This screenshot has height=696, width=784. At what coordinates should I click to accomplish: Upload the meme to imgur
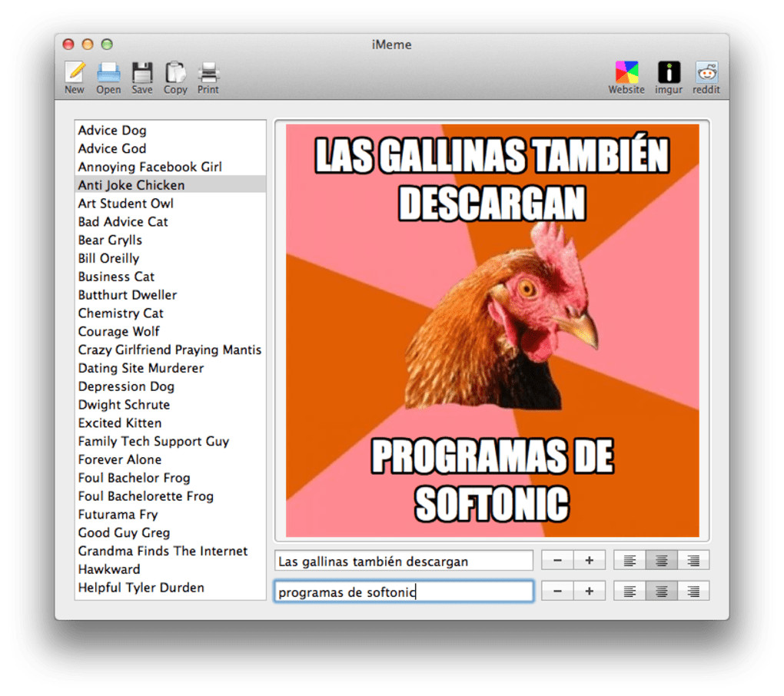tap(669, 77)
